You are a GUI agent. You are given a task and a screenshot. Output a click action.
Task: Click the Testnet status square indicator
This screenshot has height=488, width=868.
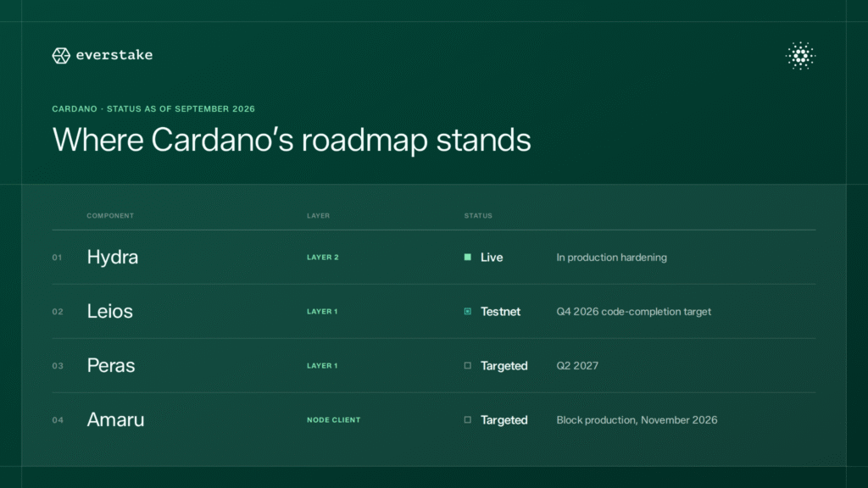point(468,312)
